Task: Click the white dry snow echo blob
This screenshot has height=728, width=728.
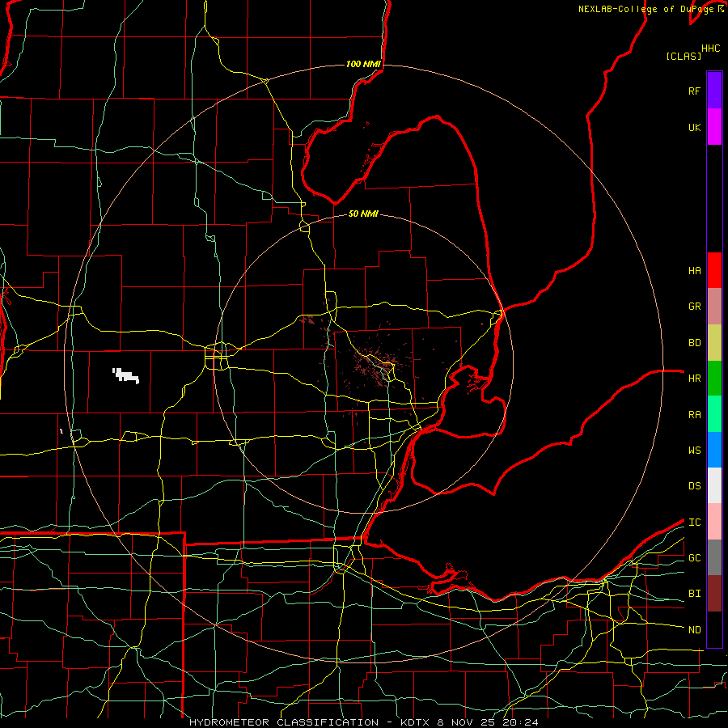Action: 126,375
